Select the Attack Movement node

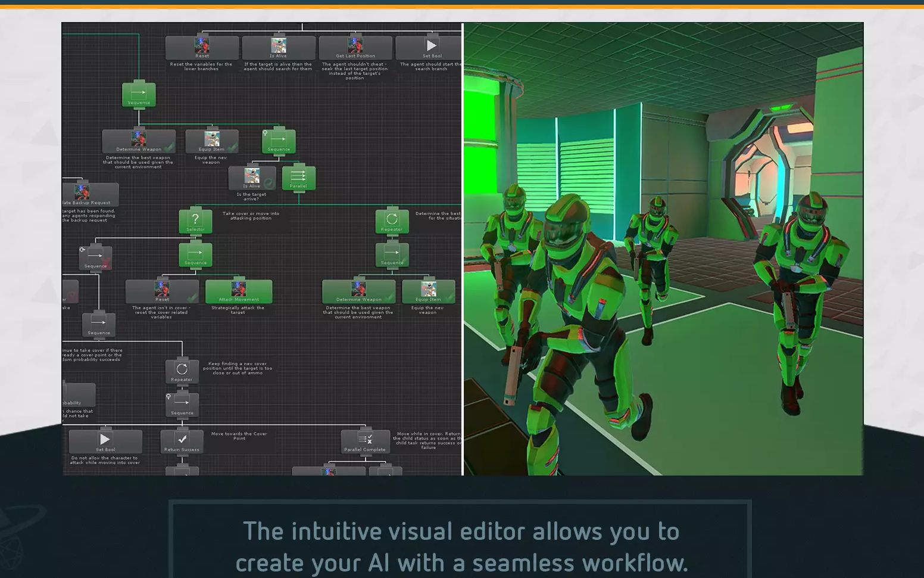[x=239, y=291]
